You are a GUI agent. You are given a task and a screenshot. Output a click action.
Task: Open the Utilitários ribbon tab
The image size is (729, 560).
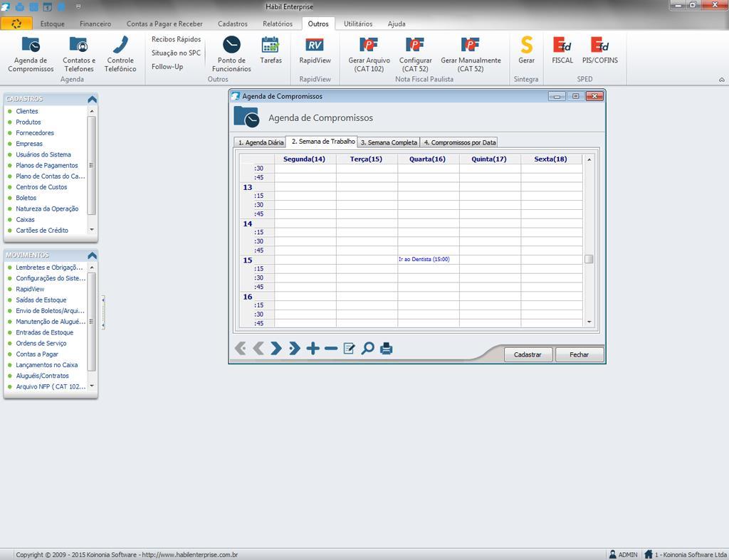pos(358,23)
